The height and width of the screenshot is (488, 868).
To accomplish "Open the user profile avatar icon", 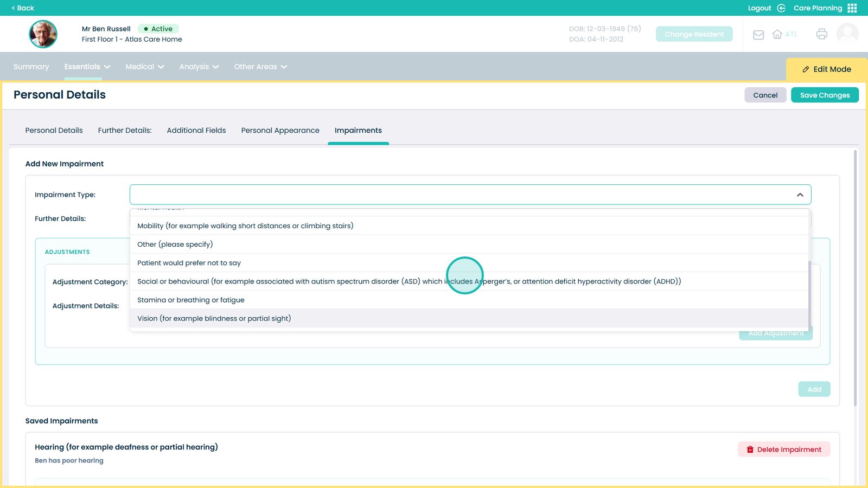I will pyautogui.click(x=847, y=34).
